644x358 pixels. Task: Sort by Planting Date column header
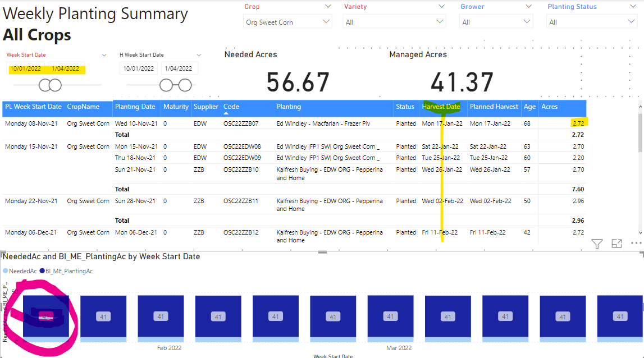pos(135,107)
